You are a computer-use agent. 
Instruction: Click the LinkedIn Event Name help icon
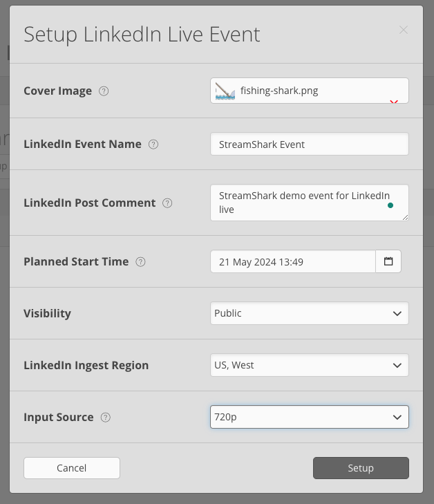(153, 144)
